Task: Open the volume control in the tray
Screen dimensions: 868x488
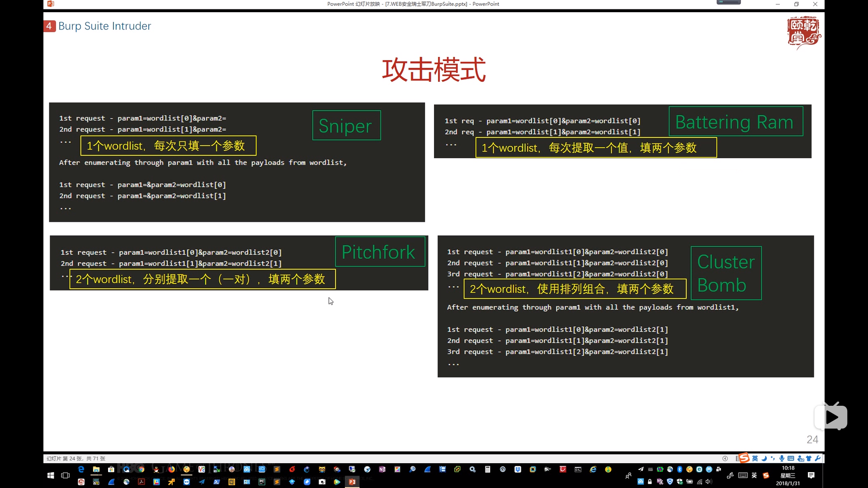Action: click(709, 482)
